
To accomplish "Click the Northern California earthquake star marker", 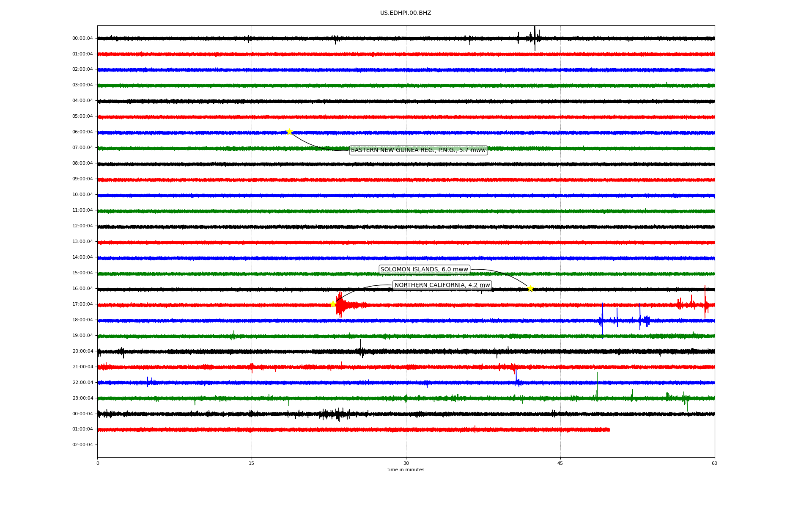I will point(333,304).
